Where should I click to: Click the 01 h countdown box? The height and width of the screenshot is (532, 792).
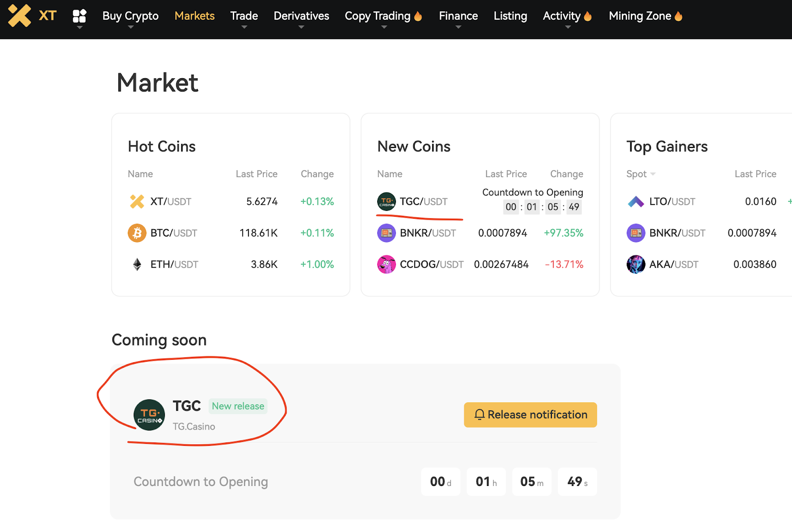click(x=486, y=482)
